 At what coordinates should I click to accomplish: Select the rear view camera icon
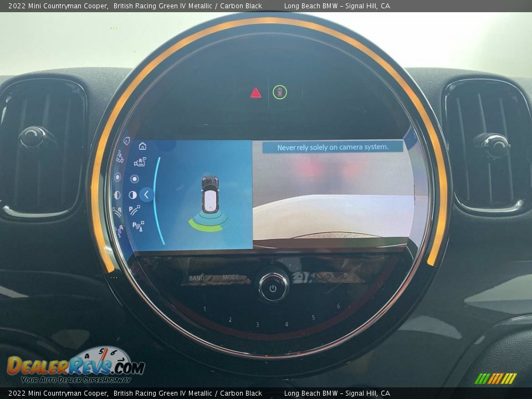[140, 162]
